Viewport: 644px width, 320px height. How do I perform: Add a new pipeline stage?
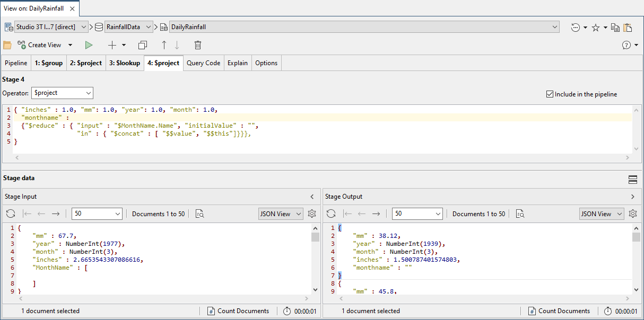111,45
